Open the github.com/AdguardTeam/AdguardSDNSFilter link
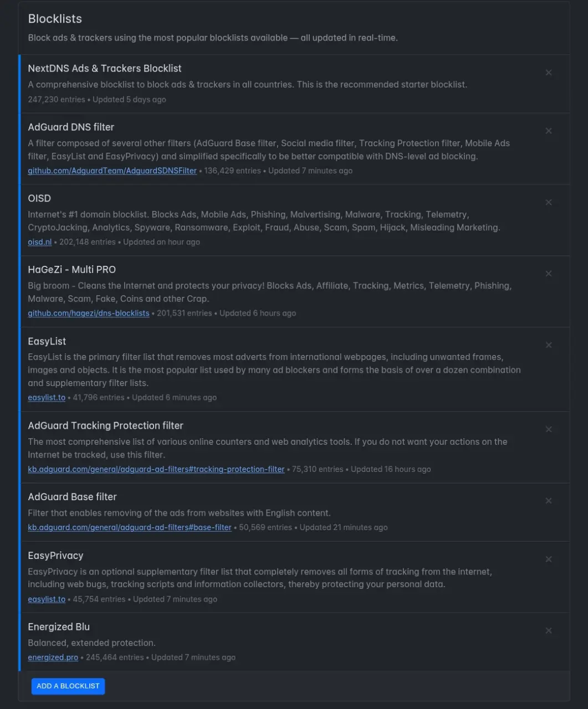This screenshot has height=709, width=588. (x=113, y=171)
